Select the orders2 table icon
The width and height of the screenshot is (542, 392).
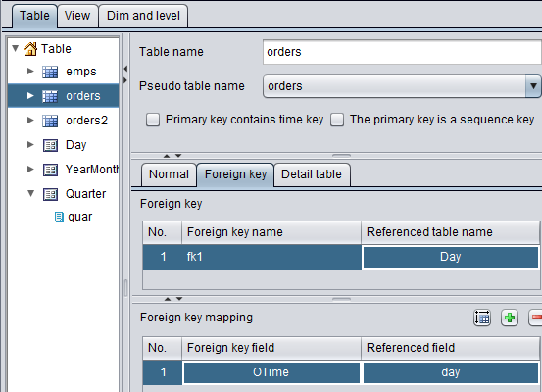pyautogui.click(x=50, y=121)
